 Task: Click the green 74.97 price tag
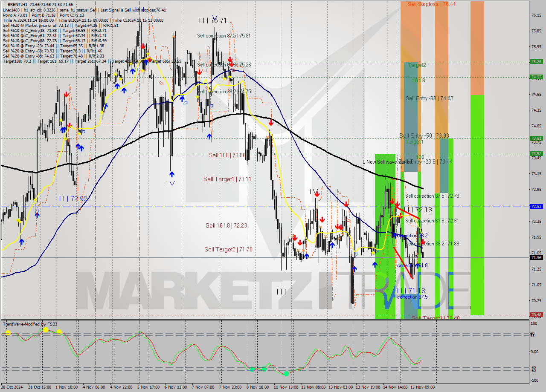point(536,77)
